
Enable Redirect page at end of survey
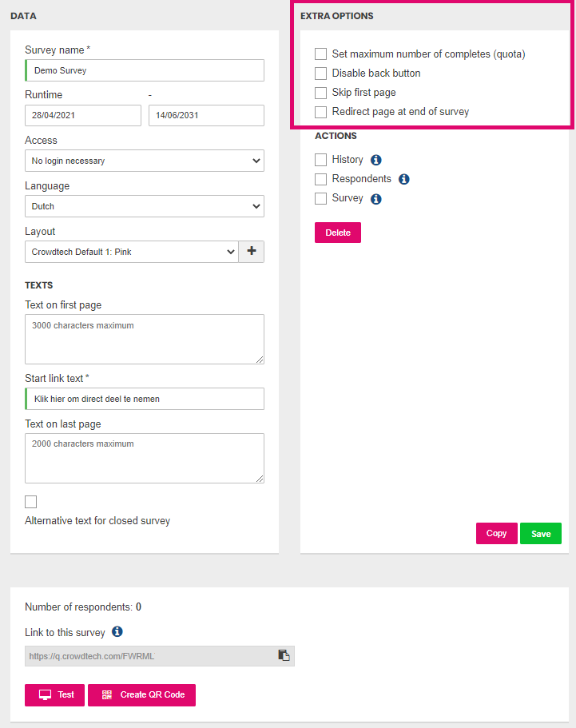point(320,112)
